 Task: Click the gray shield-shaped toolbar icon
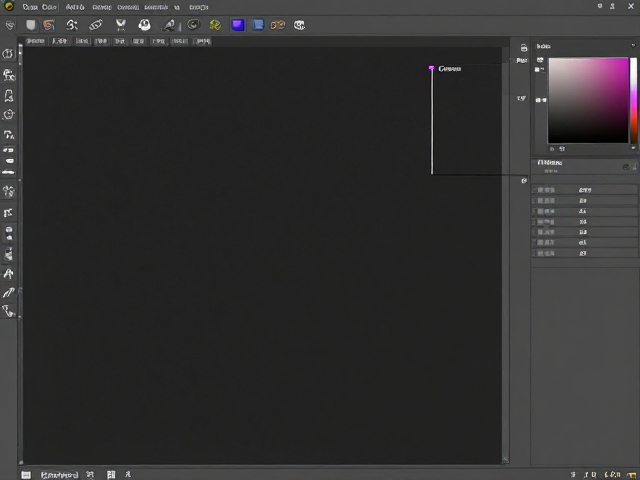[31, 25]
